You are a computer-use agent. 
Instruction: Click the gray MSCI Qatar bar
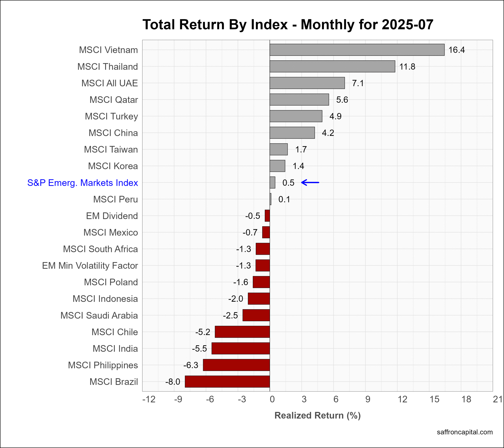click(299, 100)
